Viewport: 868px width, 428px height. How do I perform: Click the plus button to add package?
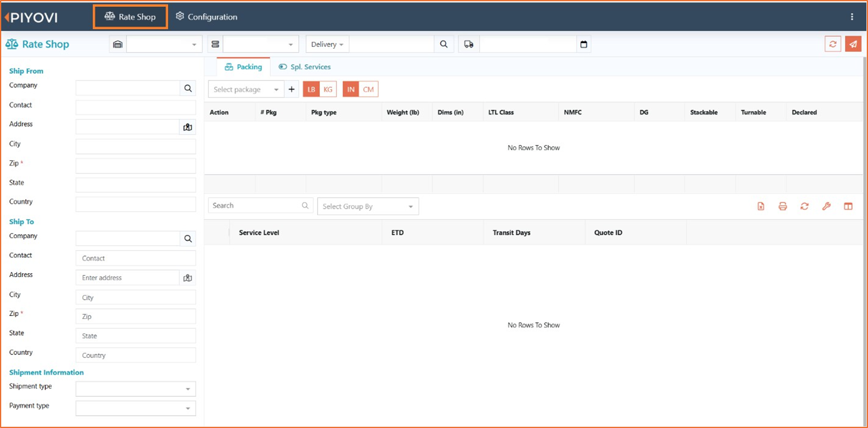coord(291,89)
